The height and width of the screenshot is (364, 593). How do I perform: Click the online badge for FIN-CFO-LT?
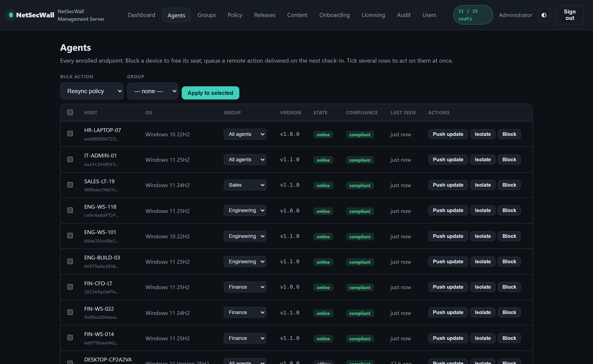point(323,287)
